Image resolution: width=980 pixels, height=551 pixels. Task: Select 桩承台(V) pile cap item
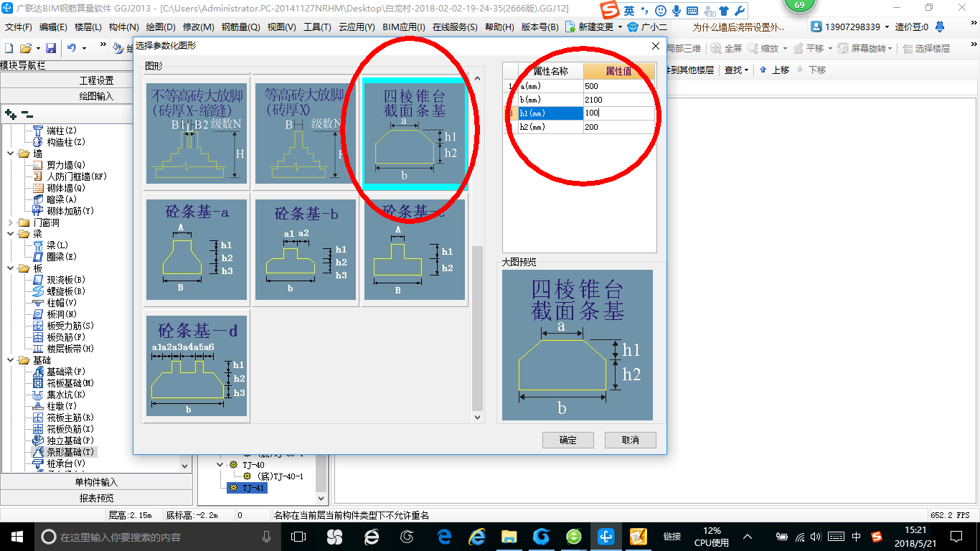pyautogui.click(x=65, y=463)
